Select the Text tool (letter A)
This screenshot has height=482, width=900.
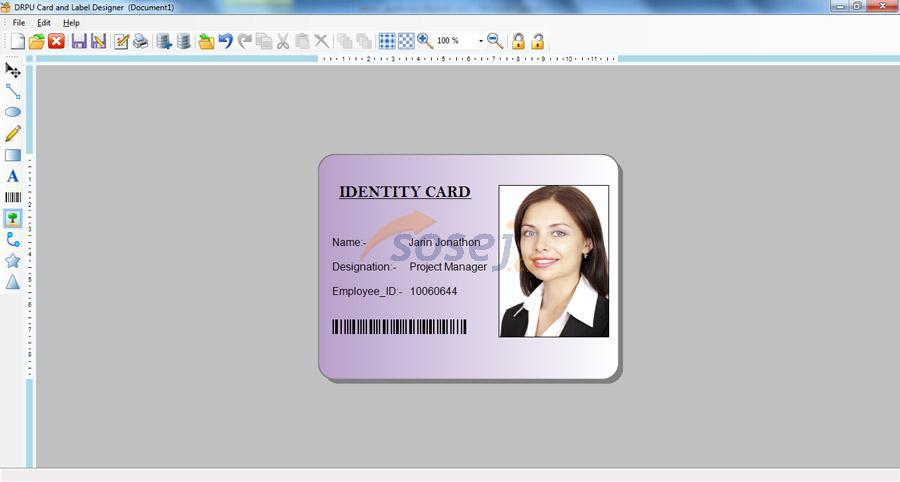click(x=13, y=176)
